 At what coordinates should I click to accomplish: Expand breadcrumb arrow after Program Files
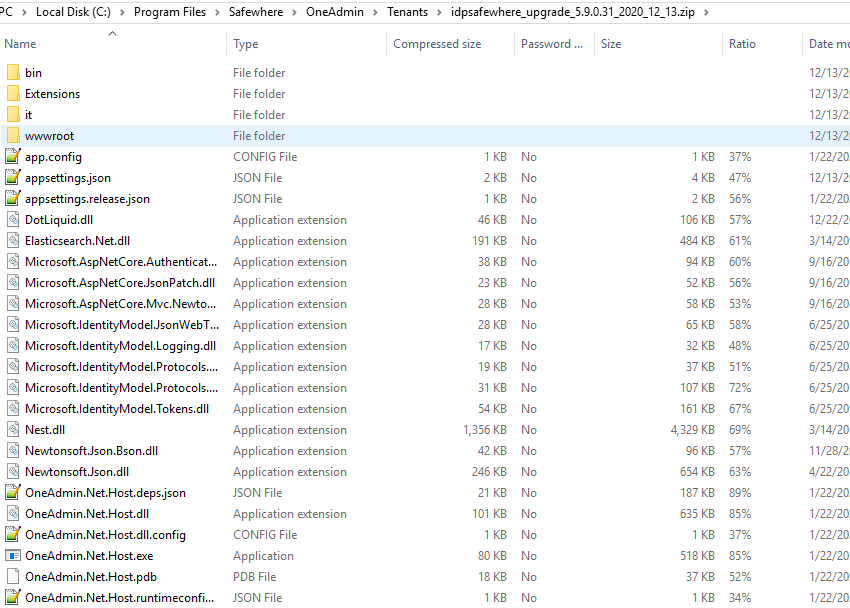point(217,12)
